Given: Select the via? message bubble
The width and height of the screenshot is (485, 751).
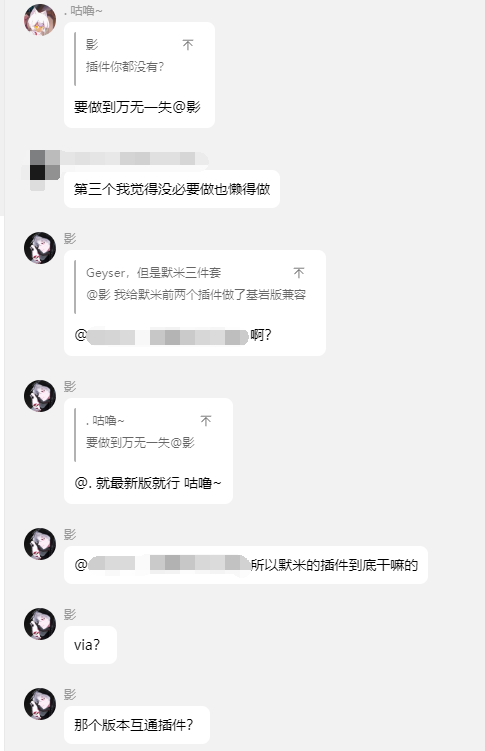Looking at the screenshot, I should pyautogui.click(x=90, y=645).
